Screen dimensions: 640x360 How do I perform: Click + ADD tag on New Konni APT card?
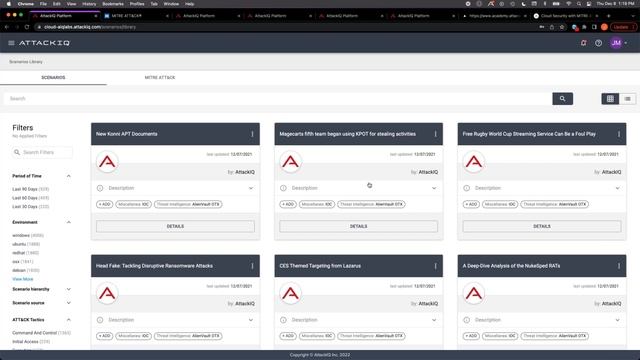[x=104, y=204]
